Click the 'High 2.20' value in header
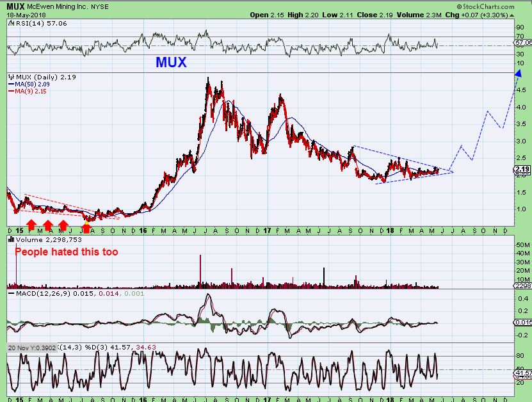532x402 pixels. [x=303, y=15]
